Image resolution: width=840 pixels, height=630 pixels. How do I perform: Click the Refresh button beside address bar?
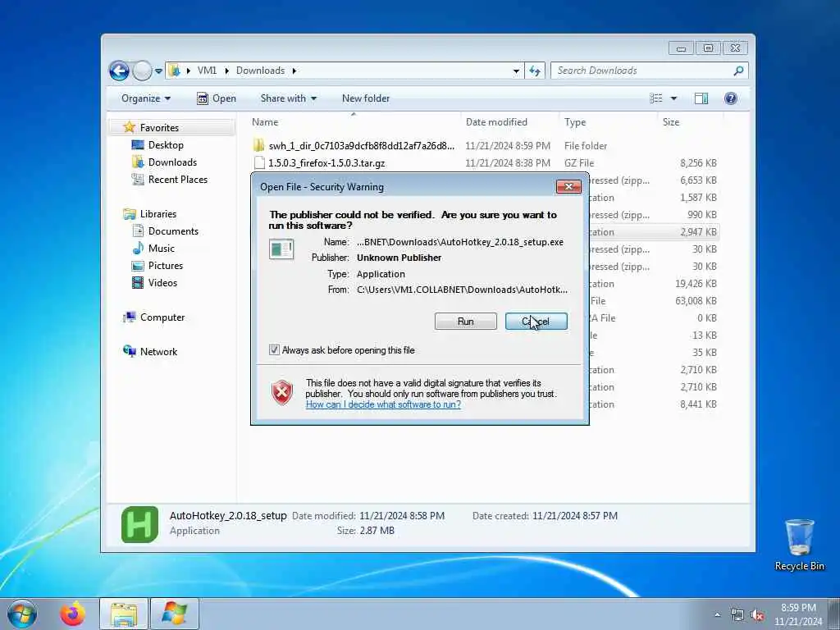tap(535, 71)
